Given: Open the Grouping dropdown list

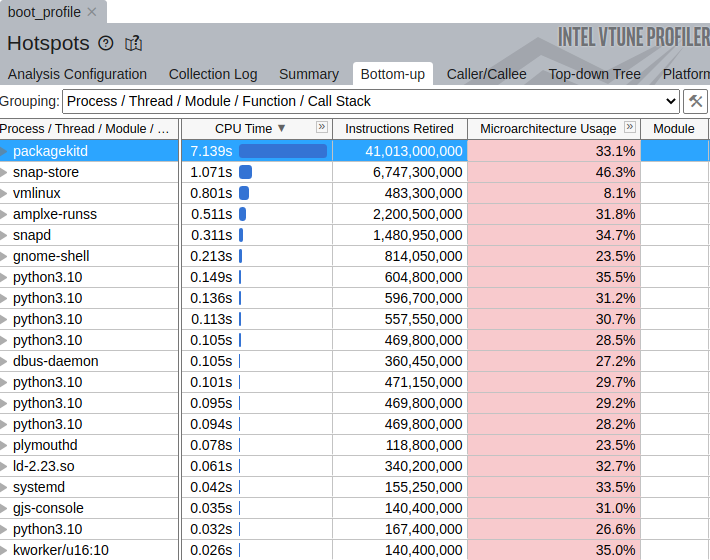Looking at the screenshot, I should [371, 101].
